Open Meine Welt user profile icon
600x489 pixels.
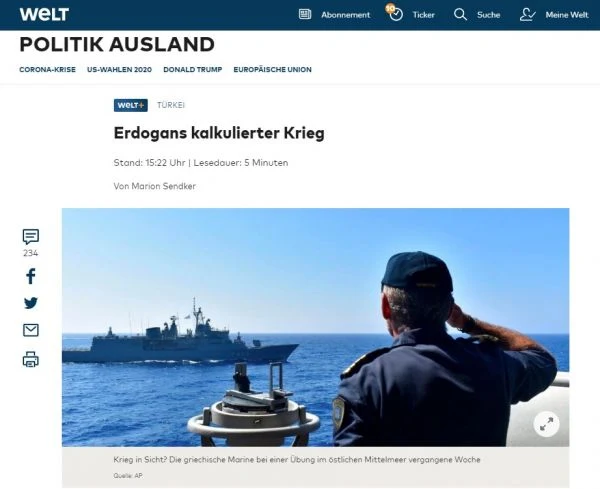pyautogui.click(x=527, y=15)
